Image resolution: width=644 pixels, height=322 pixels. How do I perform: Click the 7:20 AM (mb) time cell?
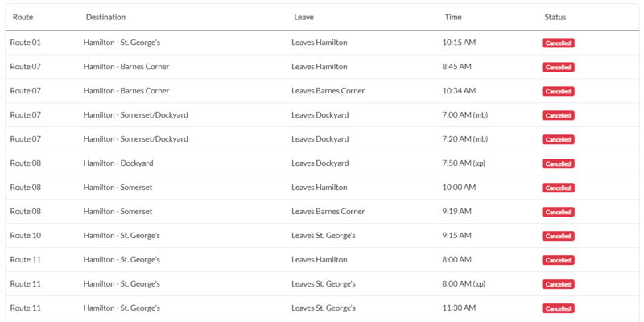465,139
